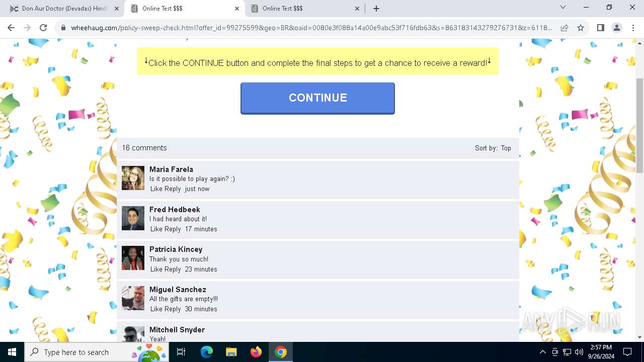
Task: Select Chrome icon on the taskbar
Action: 281,352
